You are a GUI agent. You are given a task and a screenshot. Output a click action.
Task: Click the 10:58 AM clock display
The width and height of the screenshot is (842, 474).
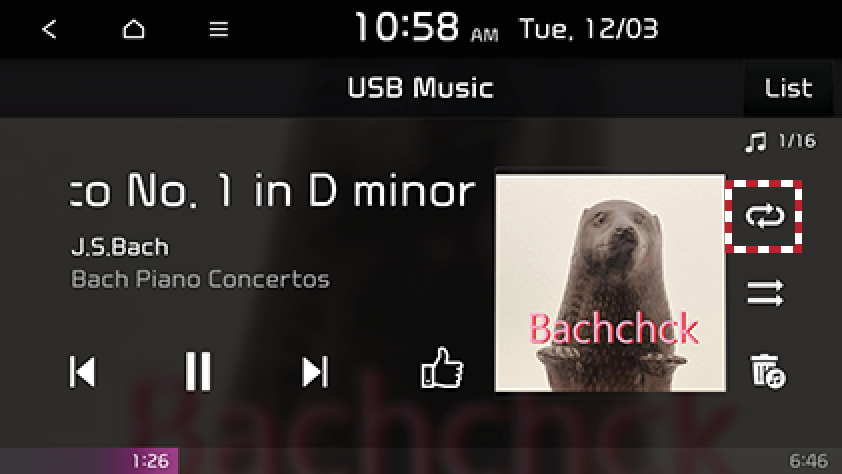[x=426, y=27]
